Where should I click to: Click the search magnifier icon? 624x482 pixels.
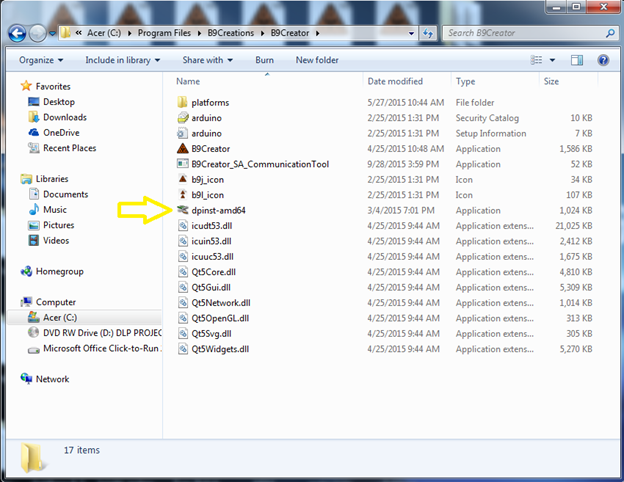(x=610, y=33)
